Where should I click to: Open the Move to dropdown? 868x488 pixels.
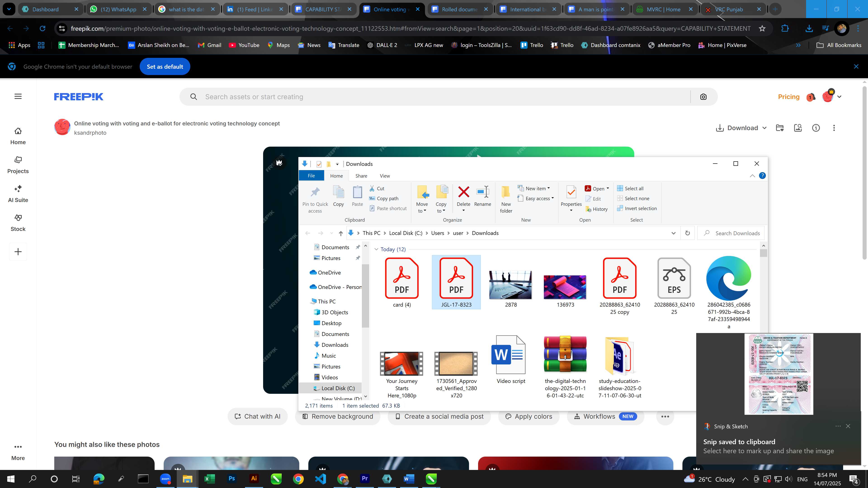[422, 207]
